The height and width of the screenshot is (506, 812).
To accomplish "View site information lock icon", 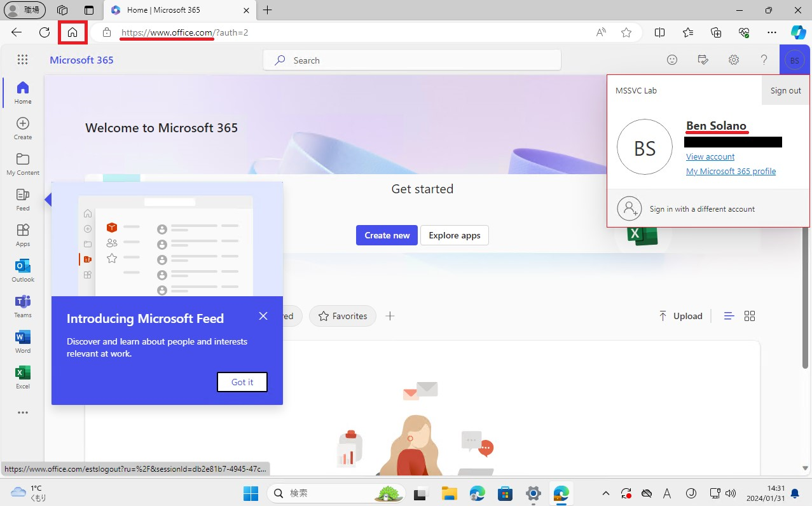I will (107, 32).
